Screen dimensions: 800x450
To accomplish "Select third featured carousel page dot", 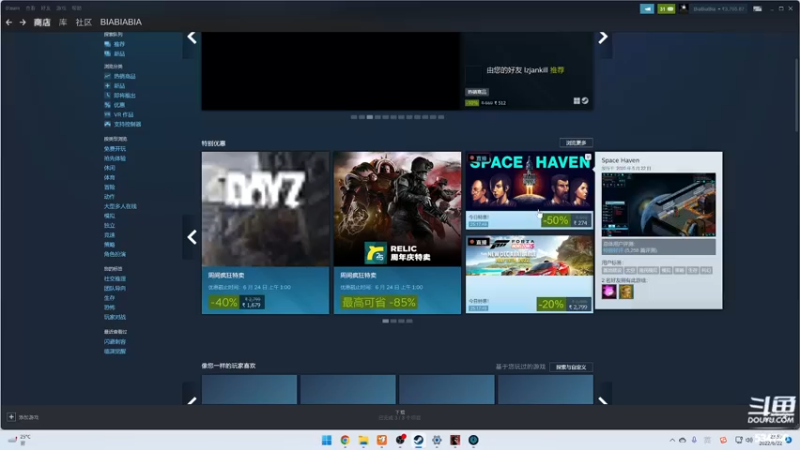I will [x=369, y=117].
